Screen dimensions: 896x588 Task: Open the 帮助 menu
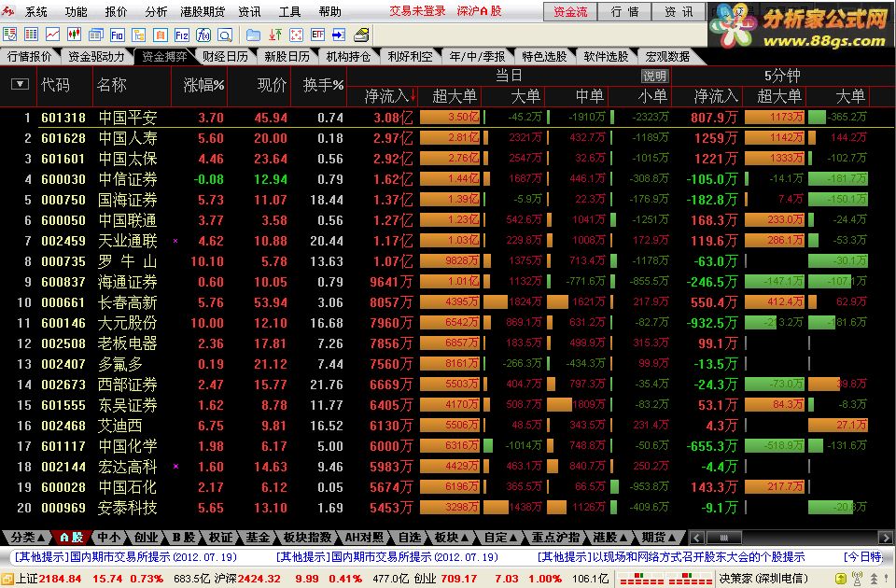[329, 11]
